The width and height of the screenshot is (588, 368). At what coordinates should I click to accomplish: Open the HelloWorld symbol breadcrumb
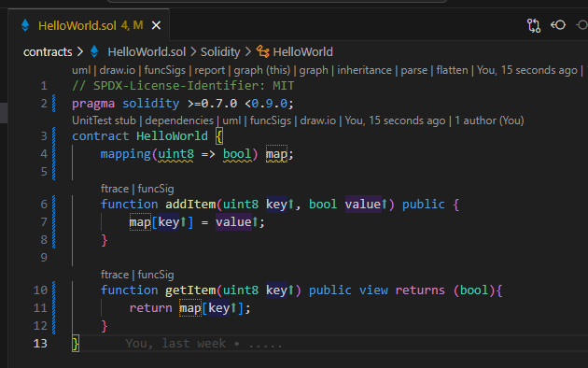(x=302, y=51)
